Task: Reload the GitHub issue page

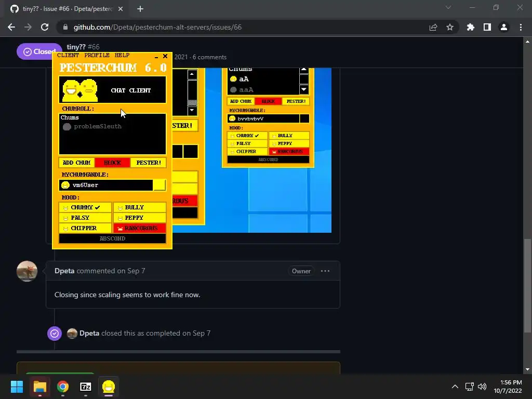Action: pos(45,27)
